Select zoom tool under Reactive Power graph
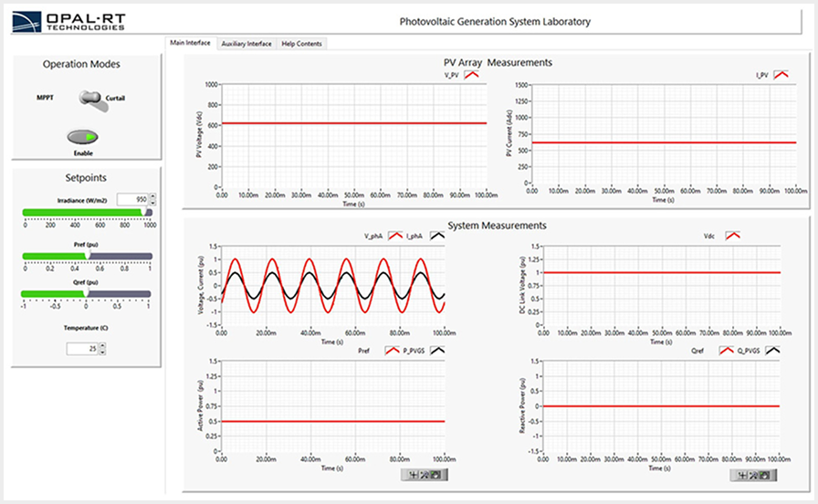Screen dimensions: 818x504 pyautogui.click(x=754, y=475)
